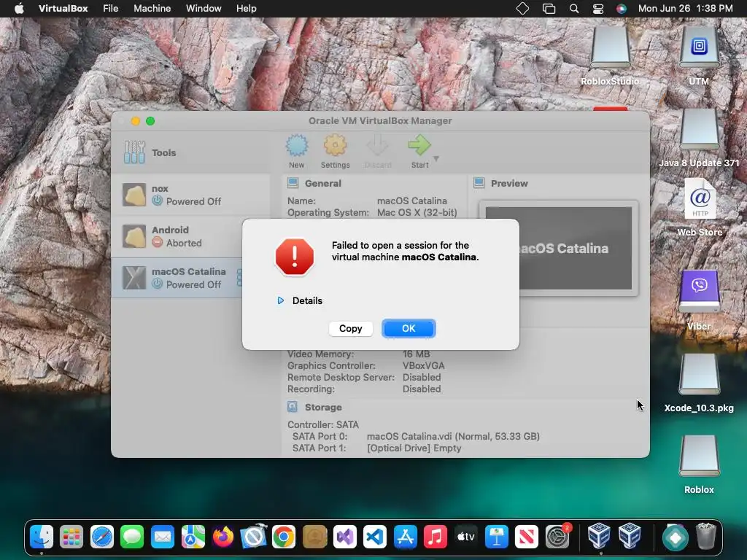Open Apple TV from the dock
Screen dimensions: 747x560
466,537
